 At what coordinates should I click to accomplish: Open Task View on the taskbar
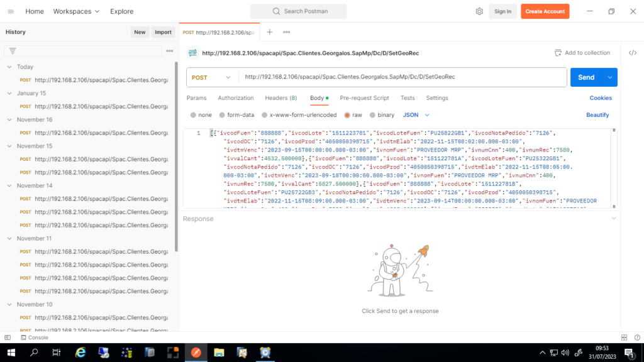tap(57, 353)
